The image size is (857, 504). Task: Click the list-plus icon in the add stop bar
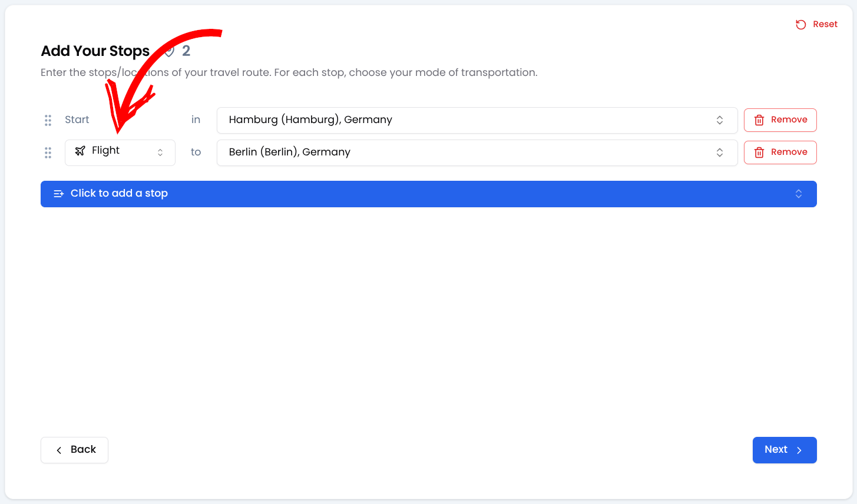click(x=58, y=194)
